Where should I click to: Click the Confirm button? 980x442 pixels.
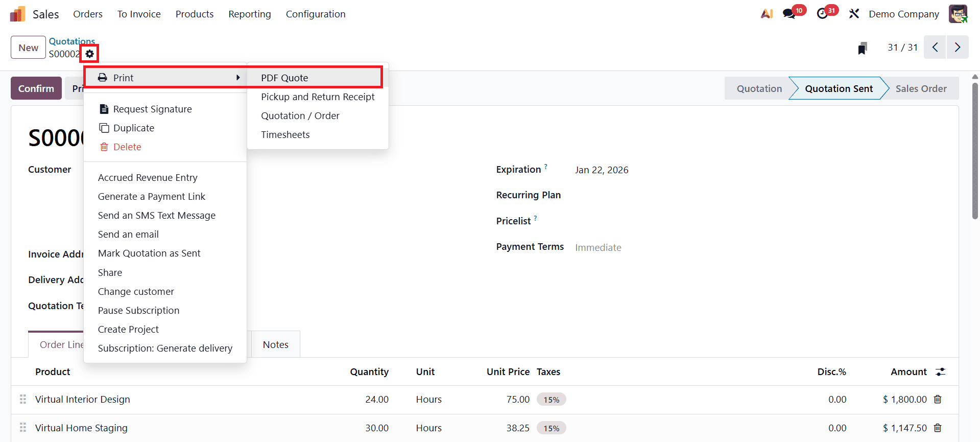pos(36,88)
